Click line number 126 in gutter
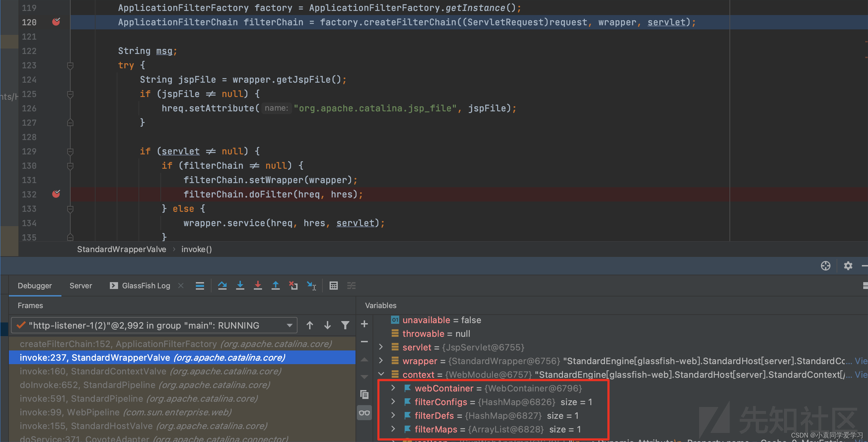The height and width of the screenshot is (442, 868). click(29, 108)
